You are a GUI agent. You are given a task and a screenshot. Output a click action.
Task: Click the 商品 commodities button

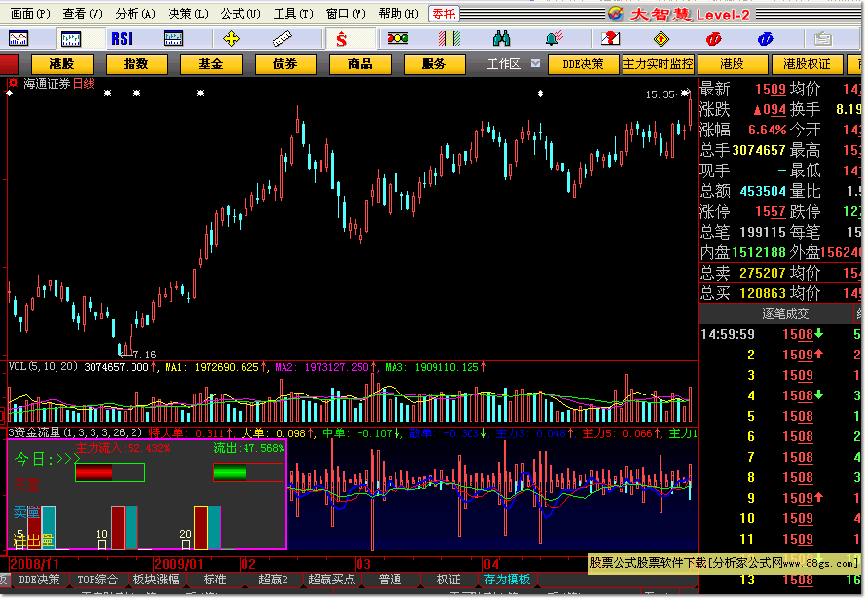(x=360, y=64)
